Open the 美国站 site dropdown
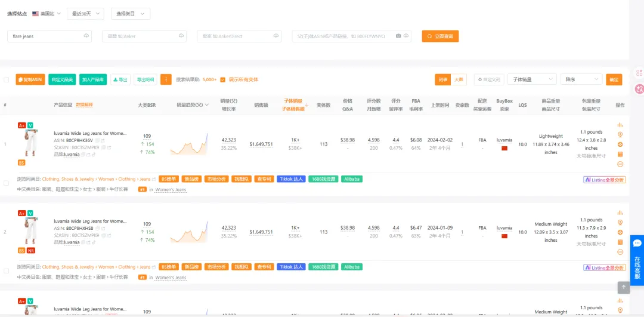The image size is (644, 317). 47,14
